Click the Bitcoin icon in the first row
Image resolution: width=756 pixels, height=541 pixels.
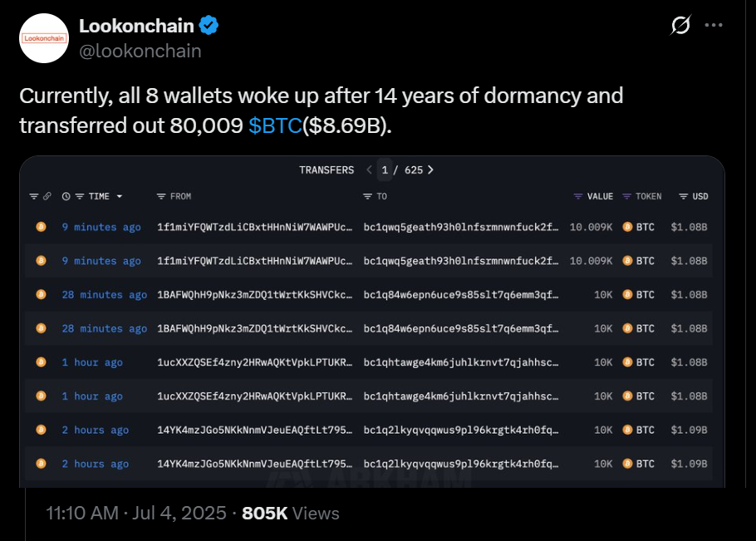pos(40,227)
